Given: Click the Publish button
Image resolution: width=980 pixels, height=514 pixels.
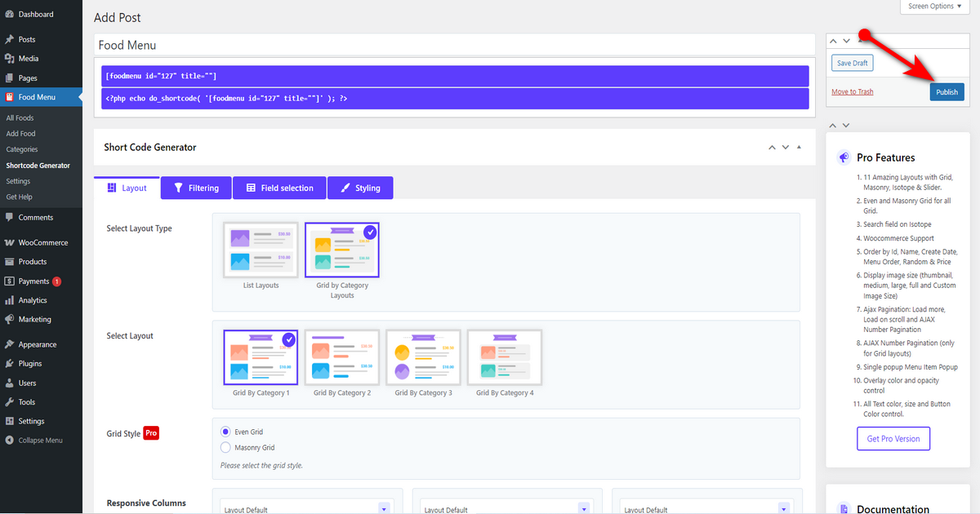Looking at the screenshot, I should click(947, 91).
